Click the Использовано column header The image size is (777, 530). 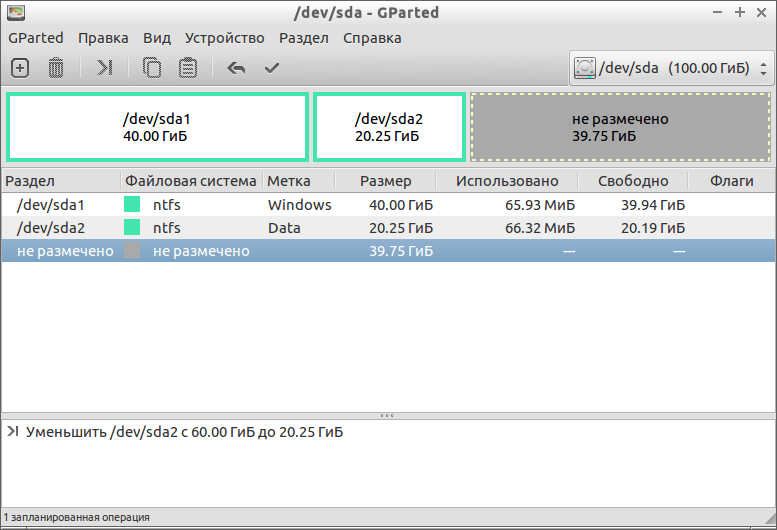pyautogui.click(x=507, y=181)
